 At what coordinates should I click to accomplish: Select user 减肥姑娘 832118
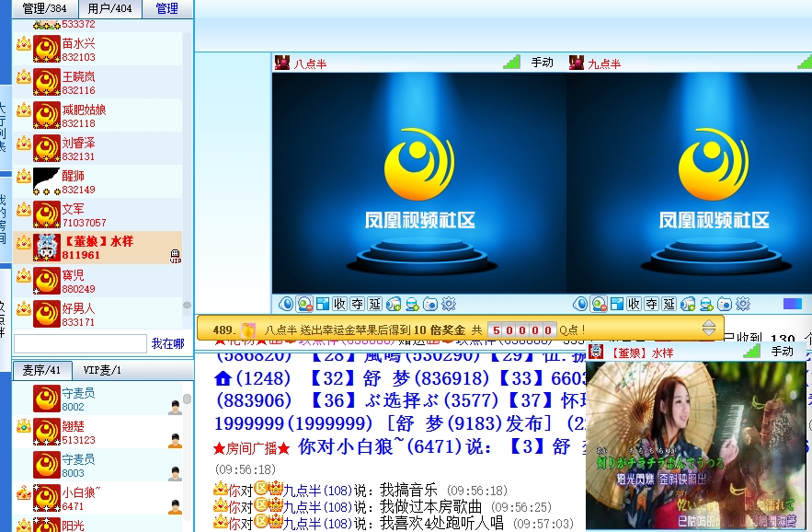[x=97, y=115]
